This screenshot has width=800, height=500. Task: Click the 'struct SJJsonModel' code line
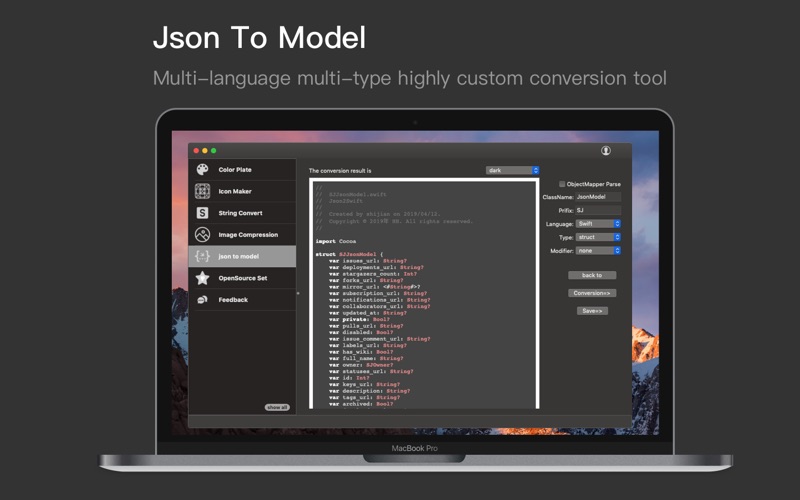pyautogui.click(x=349, y=254)
